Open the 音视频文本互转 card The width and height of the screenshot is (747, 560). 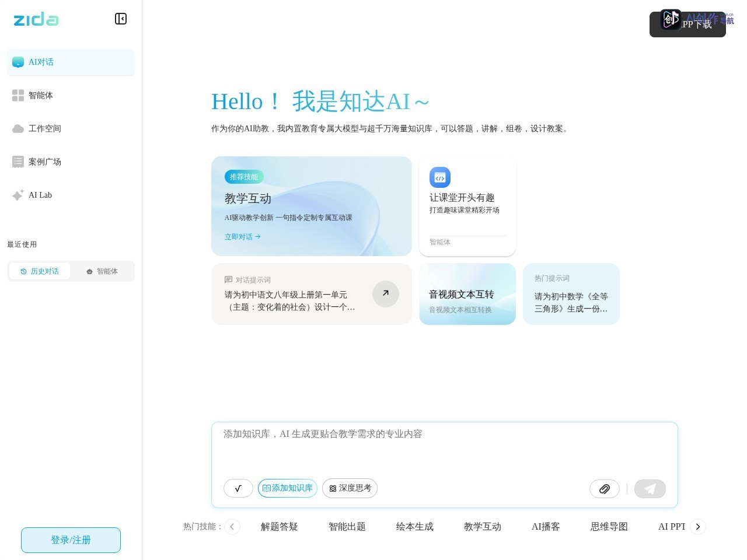coord(467,294)
